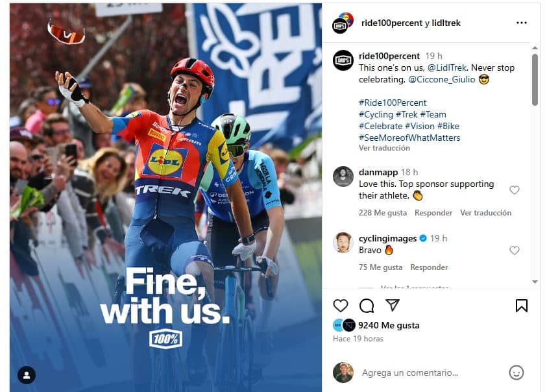The image size is (547, 392).
Task: Open comments with the speech bubble icon
Action: pyautogui.click(x=367, y=306)
